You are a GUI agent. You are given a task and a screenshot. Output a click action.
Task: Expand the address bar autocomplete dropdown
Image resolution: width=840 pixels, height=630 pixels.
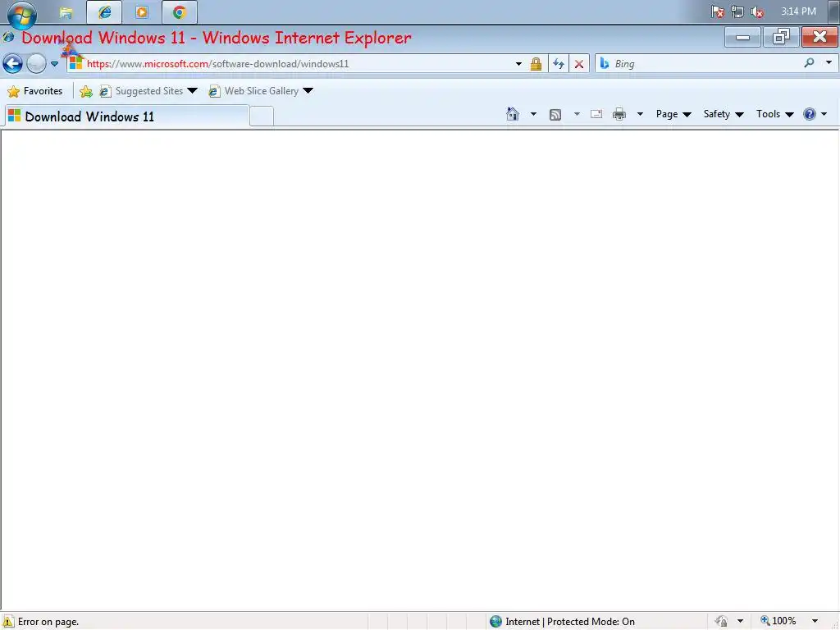click(x=518, y=64)
